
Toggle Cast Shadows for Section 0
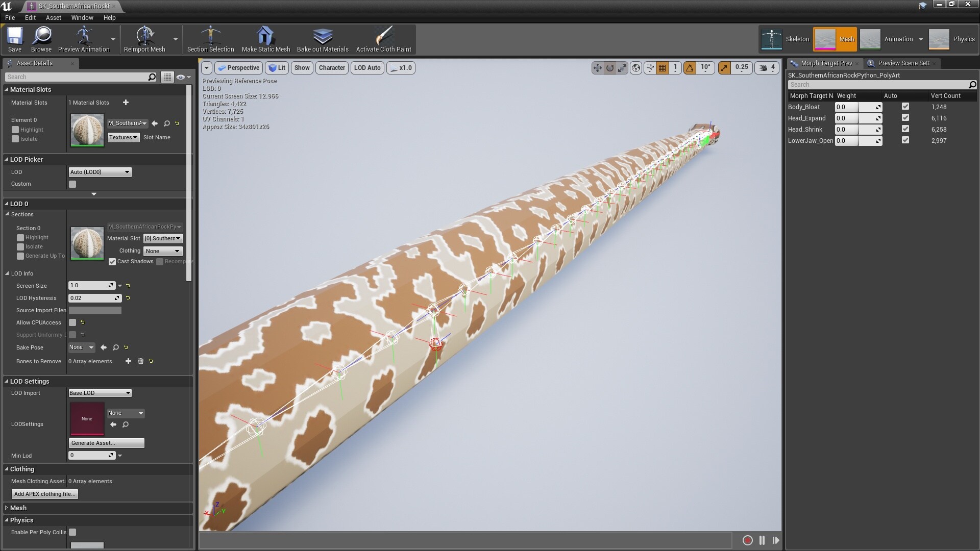(x=113, y=262)
